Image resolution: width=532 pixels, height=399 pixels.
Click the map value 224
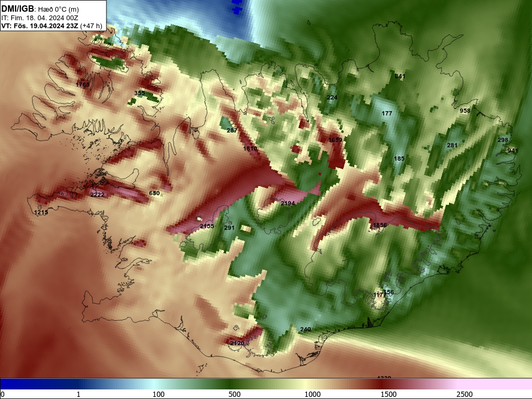pyautogui.click(x=332, y=98)
